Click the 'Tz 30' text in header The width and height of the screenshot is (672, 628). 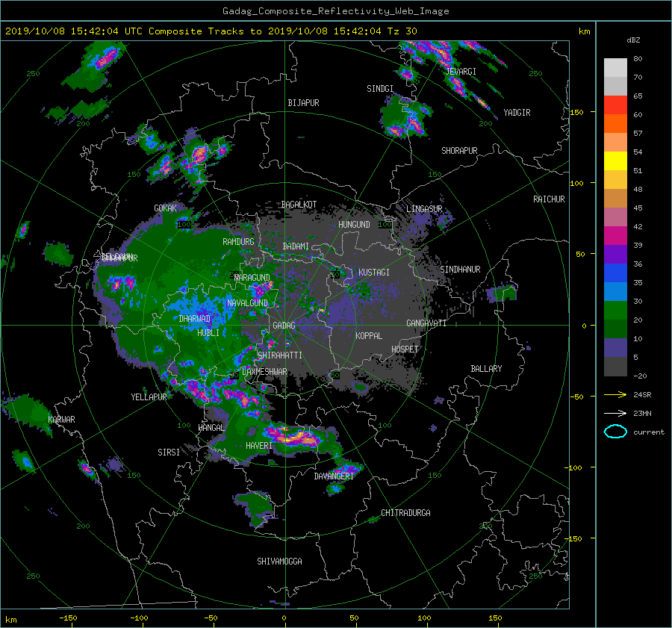tap(402, 31)
